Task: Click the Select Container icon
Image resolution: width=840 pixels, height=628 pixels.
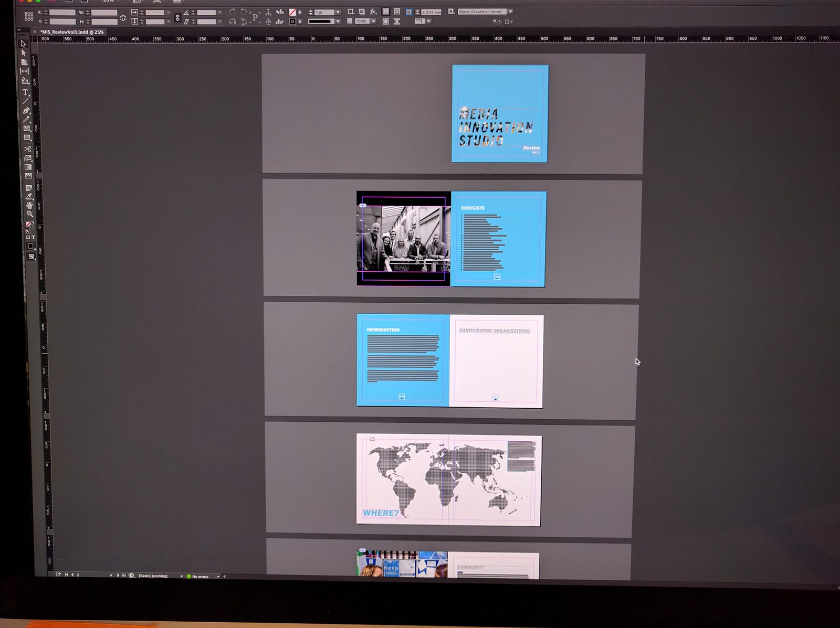Action: point(268,12)
